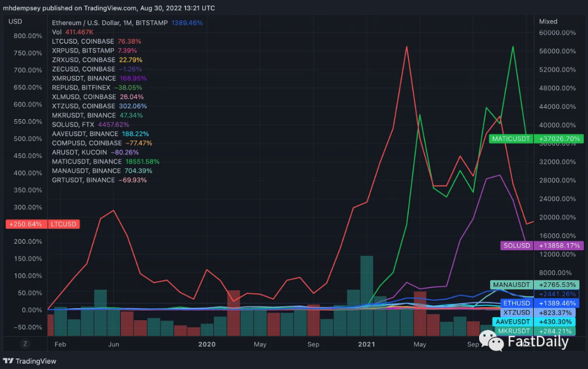This screenshot has width=588, height=369.
Task: Click the 2020 label on time axis
Action: (207, 345)
